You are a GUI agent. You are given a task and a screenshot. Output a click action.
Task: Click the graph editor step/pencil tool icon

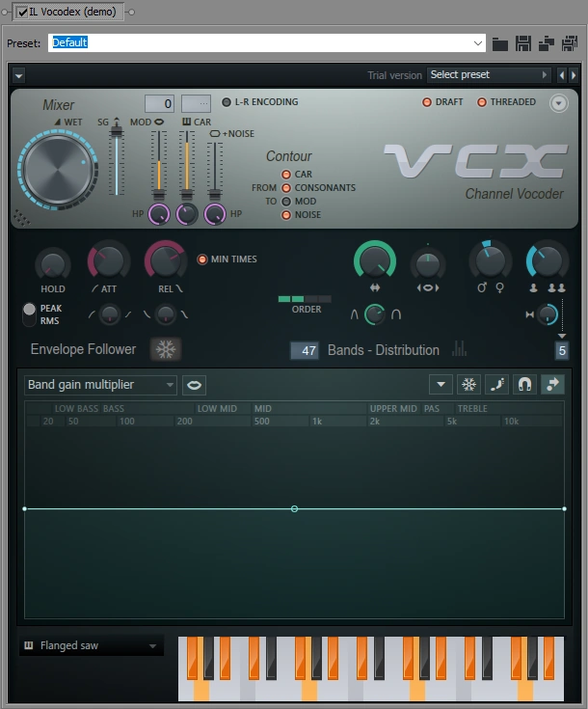(x=496, y=385)
